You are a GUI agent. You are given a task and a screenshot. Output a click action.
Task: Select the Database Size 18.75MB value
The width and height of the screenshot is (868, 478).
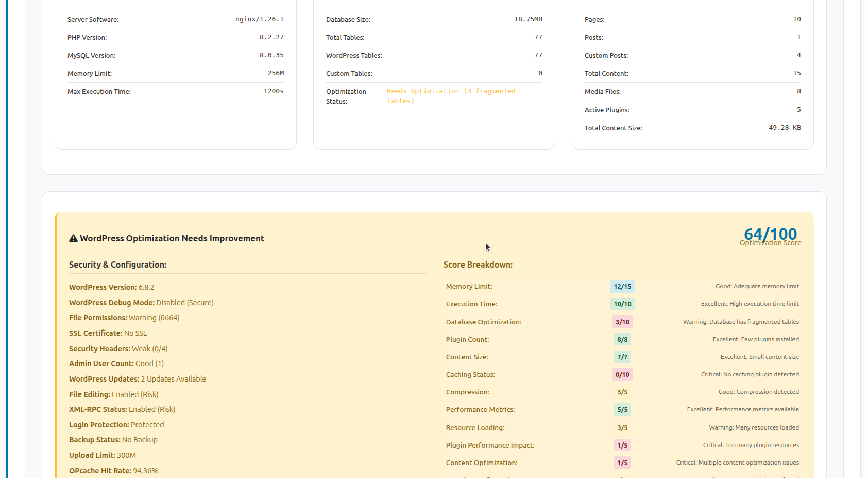pos(528,19)
